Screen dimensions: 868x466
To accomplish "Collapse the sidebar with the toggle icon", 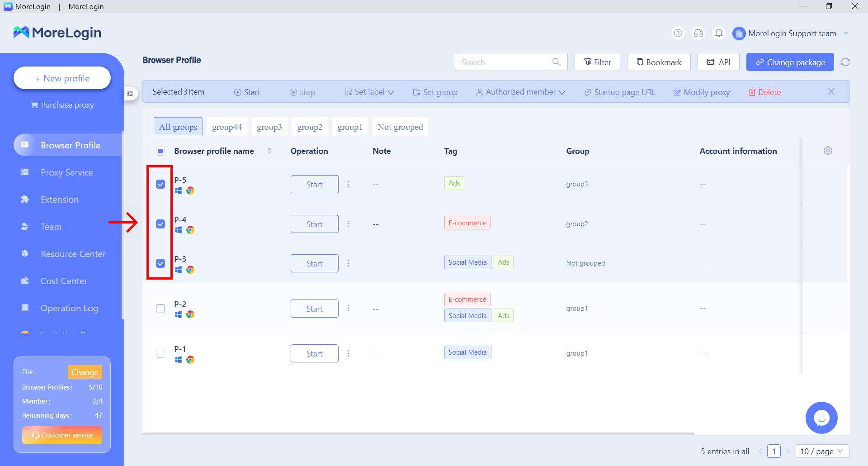I will coord(130,93).
